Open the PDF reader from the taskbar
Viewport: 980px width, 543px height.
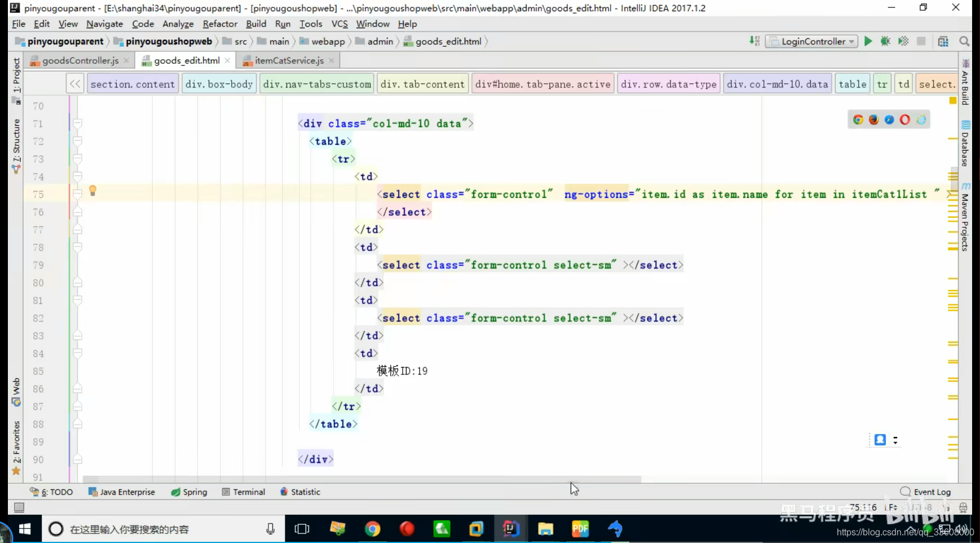(580, 529)
